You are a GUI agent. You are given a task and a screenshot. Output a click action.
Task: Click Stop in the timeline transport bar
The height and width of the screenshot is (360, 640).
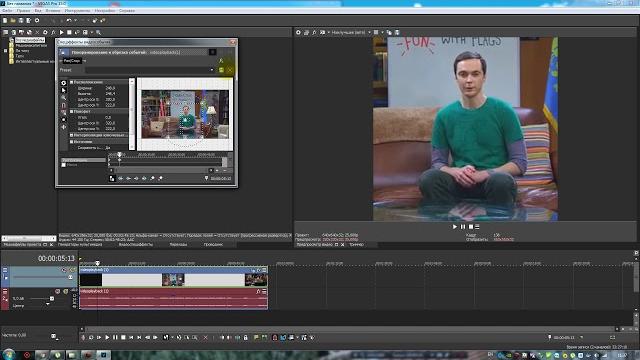click(123, 338)
